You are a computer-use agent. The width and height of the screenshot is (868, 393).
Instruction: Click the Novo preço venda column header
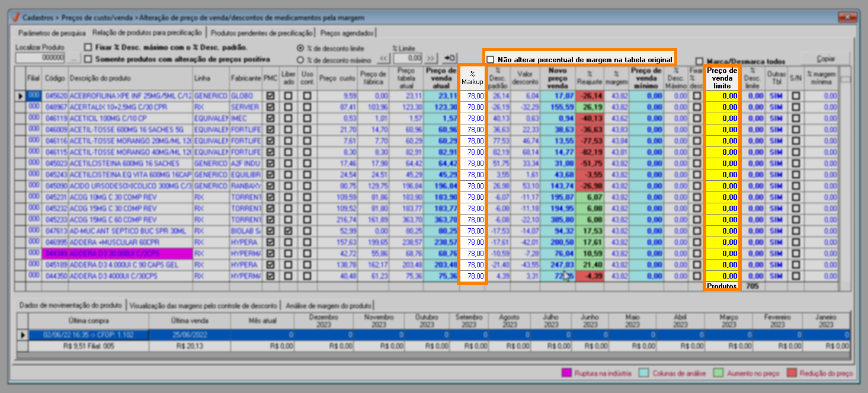point(558,78)
